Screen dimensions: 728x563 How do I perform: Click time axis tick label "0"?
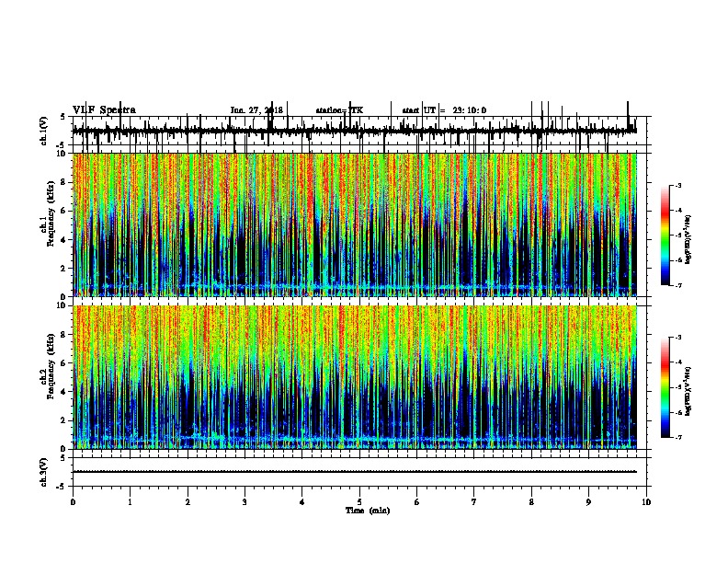click(73, 502)
